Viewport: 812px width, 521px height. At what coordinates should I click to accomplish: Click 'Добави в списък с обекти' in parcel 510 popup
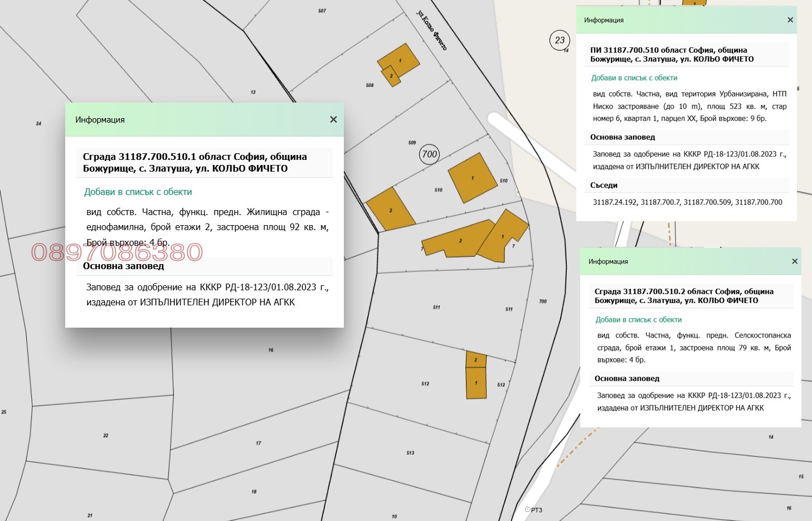[634, 78]
